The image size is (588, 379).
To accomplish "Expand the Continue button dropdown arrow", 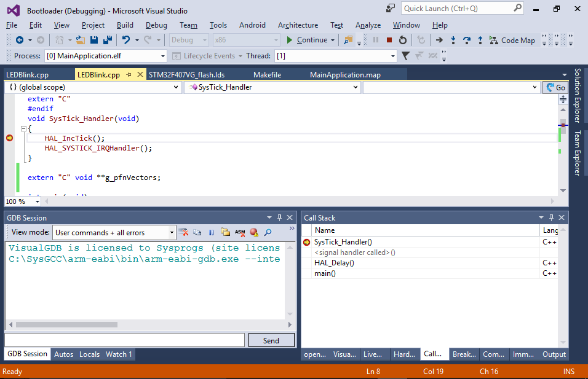I will (x=333, y=40).
